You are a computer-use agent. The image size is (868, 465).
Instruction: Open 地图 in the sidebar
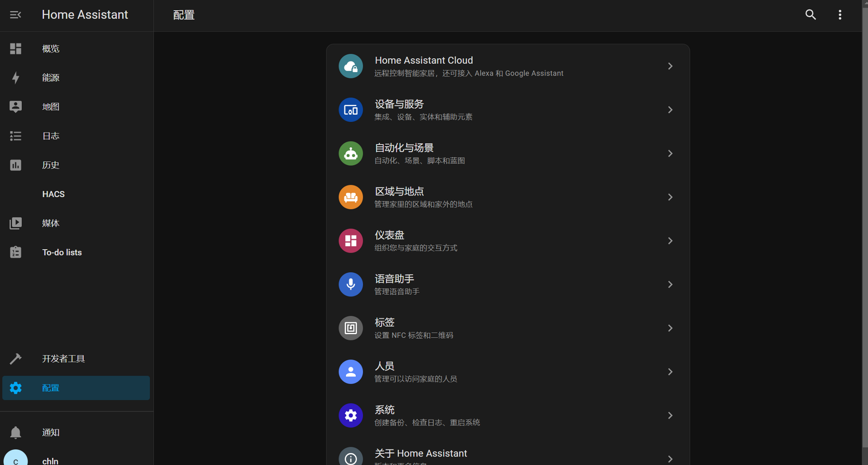point(76,107)
